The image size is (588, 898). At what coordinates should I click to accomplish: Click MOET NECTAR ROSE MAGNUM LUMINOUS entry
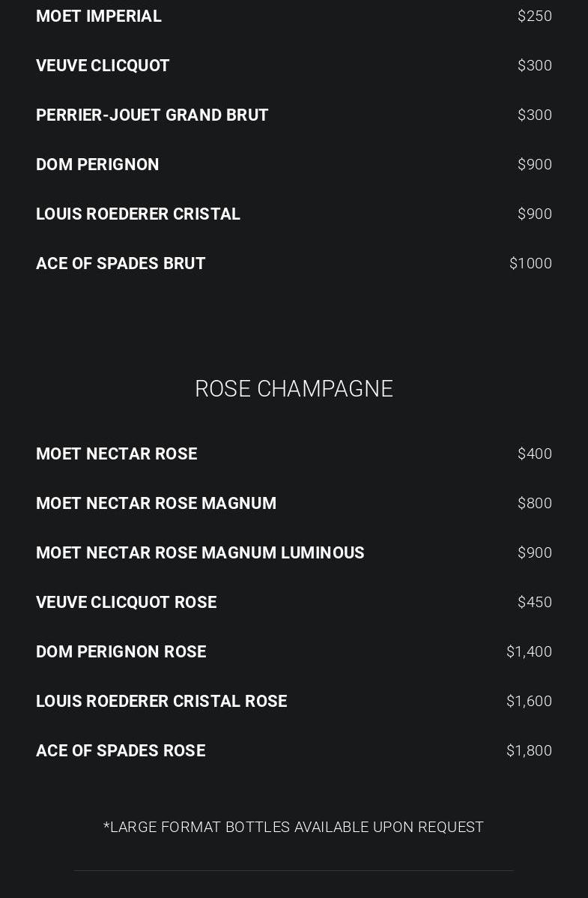coord(200,553)
